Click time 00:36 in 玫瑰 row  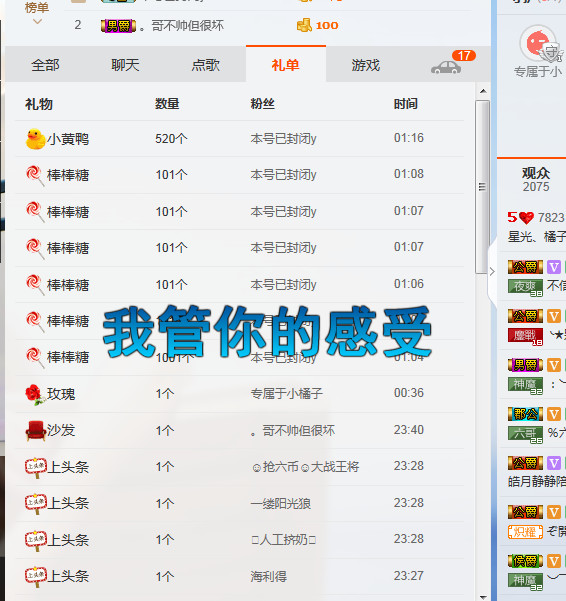click(409, 393)
